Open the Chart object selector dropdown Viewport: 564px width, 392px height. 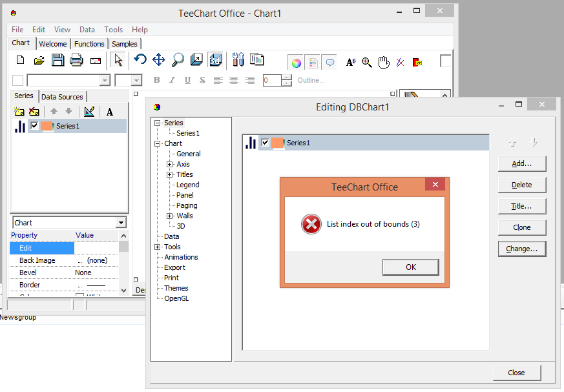121,223
